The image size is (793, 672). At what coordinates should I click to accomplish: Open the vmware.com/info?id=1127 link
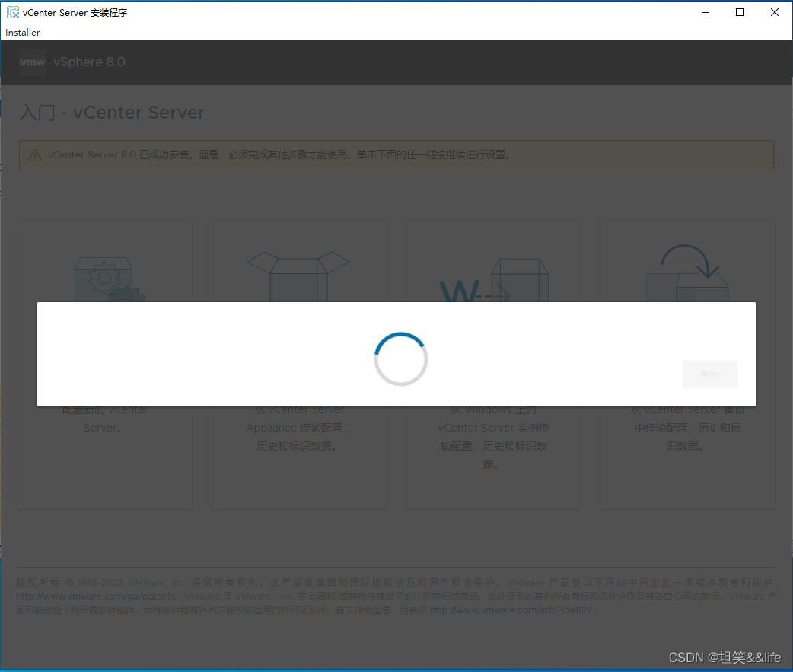coord(511,610)
